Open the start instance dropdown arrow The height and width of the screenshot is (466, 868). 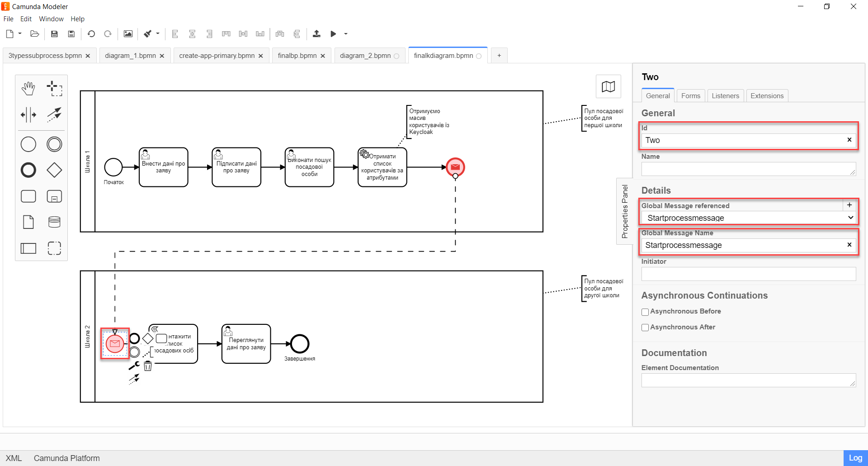coord(346,34)
